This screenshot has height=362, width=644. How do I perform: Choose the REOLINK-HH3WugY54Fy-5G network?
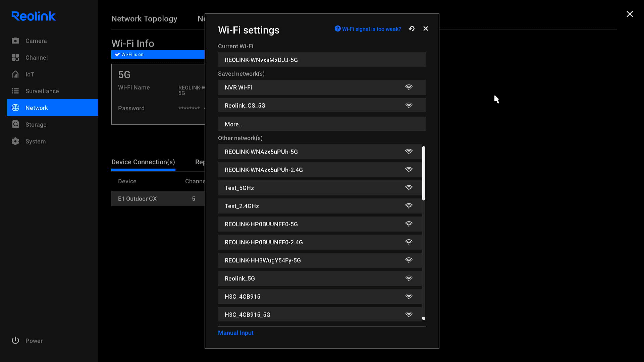click(x=319, y=260)
